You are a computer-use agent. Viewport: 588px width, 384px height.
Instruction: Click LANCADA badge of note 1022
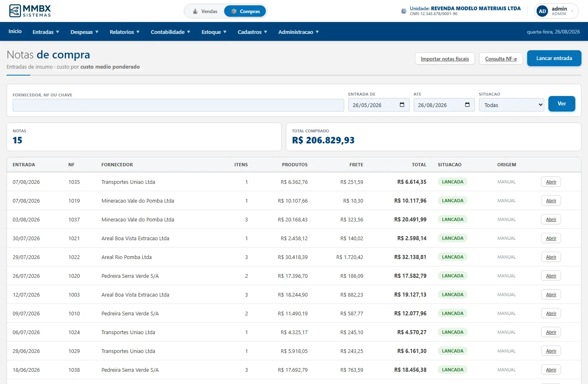pos(452,257)
